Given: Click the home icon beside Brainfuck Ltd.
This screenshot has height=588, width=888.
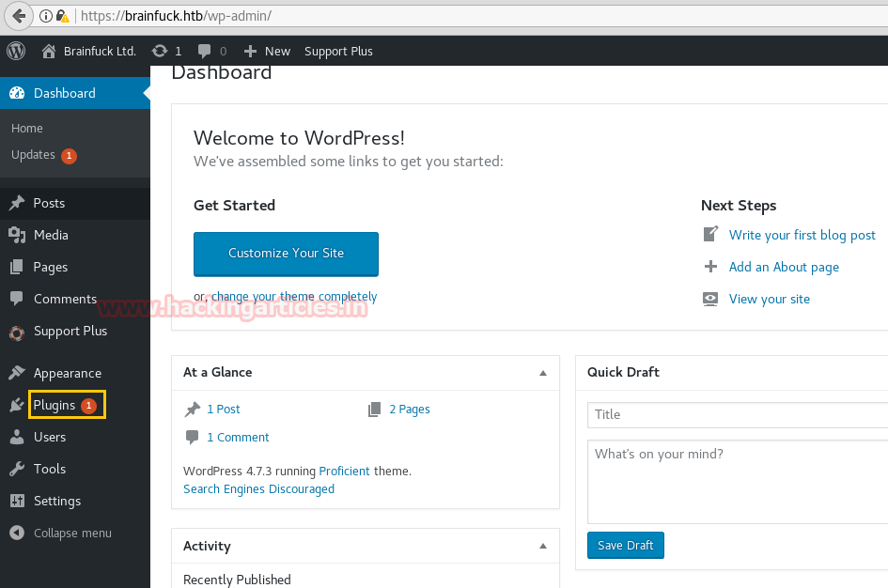Looking at the screenshot, I should [x=49, y=51].
